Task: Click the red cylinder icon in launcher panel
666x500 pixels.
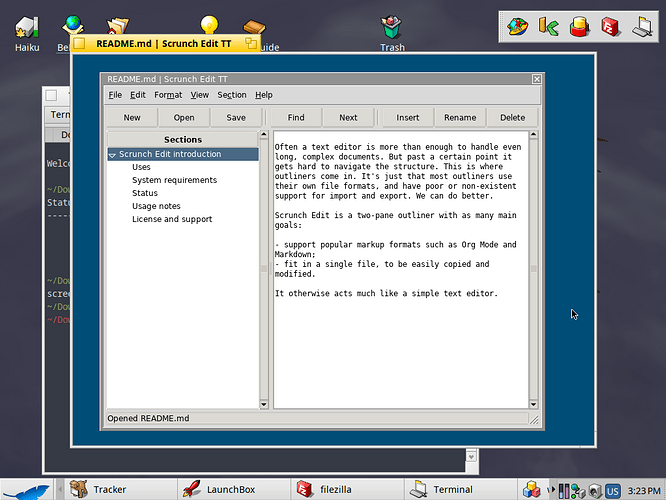Action: (578, 26)
